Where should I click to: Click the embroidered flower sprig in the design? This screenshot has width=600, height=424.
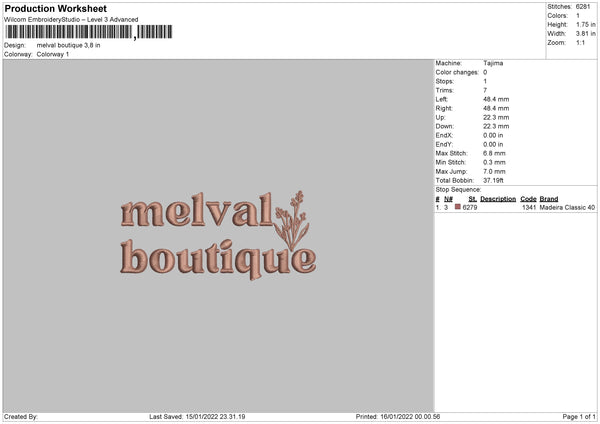coord(292,220)
